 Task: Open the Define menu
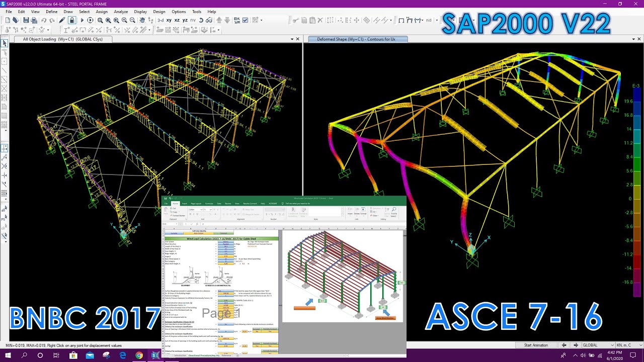[51, 12]
